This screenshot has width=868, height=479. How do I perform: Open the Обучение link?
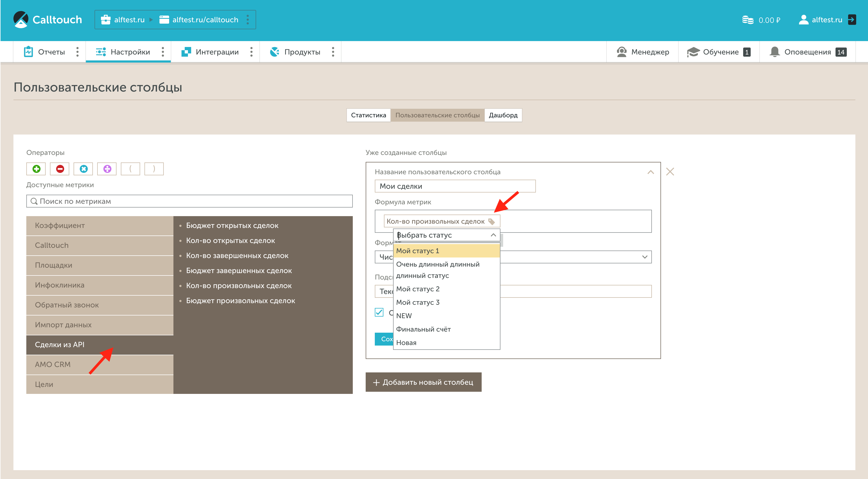click(x=721, y=52)
